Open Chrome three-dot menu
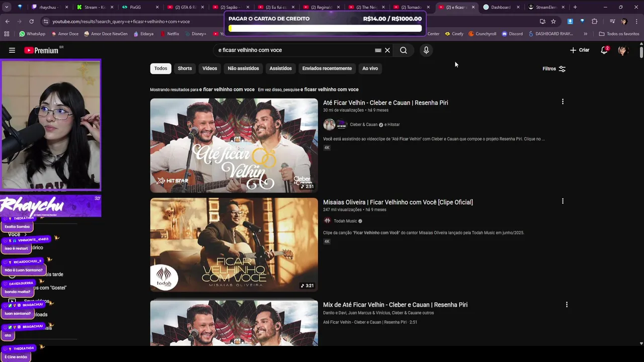Image resolution: width=644 pixels, height=362 pixels. click(636, 22)
